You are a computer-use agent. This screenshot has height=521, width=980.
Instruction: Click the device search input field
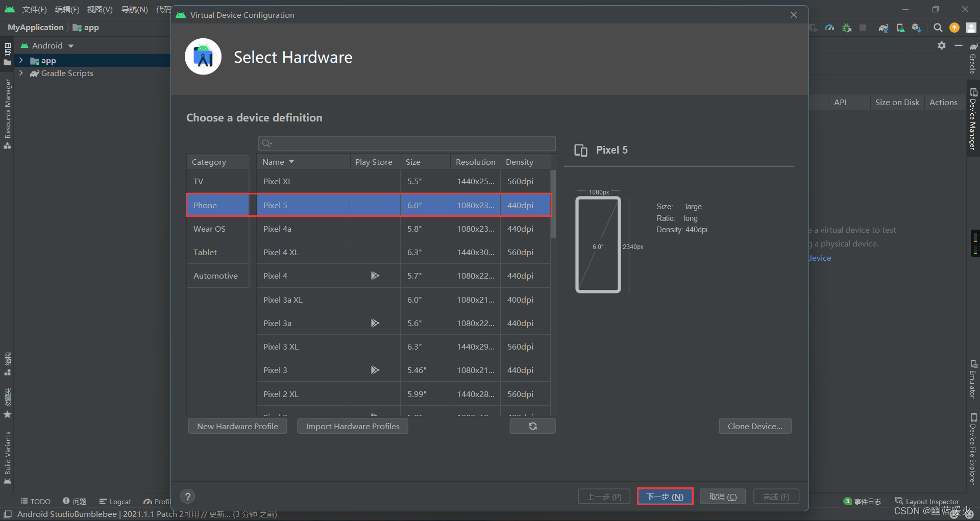coord(407,143)
